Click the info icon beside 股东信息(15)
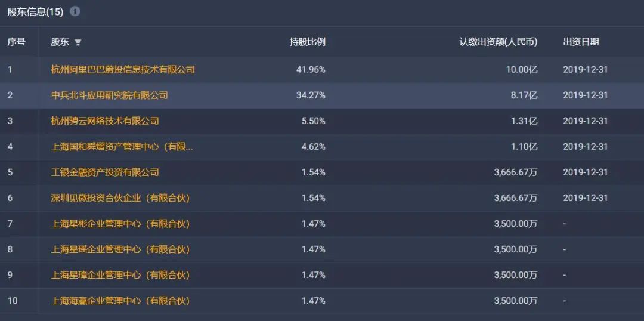This screenshot has height=321, width=644. click(75, 11)
